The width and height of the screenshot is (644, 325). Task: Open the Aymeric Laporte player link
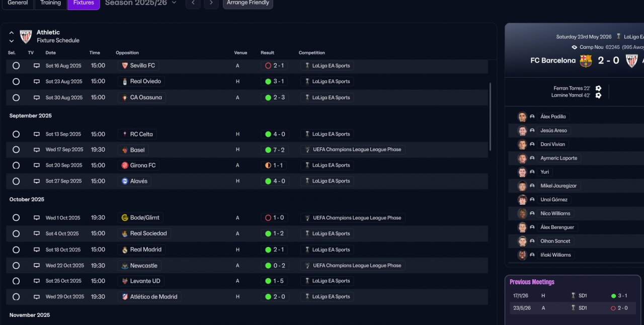[559, 158]
